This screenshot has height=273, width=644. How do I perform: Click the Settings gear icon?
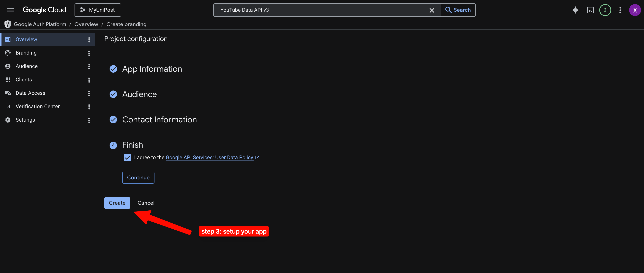[8, 120]
